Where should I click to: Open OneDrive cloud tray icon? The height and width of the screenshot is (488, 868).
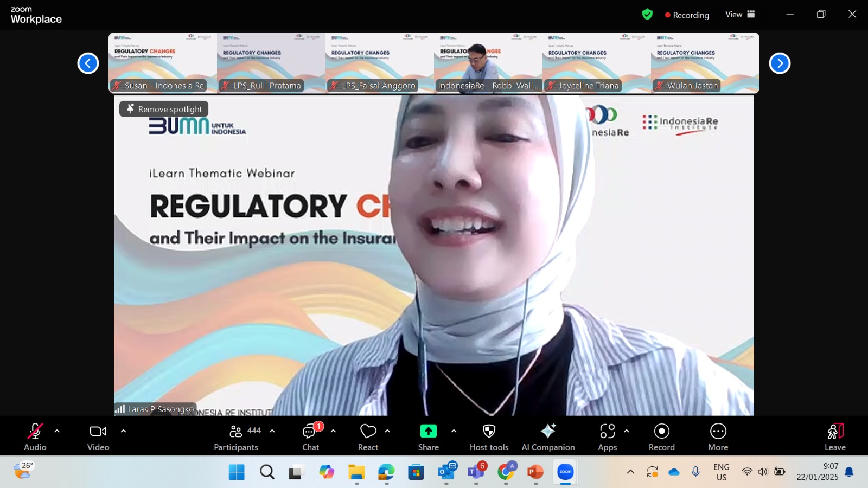pos(674,472)
